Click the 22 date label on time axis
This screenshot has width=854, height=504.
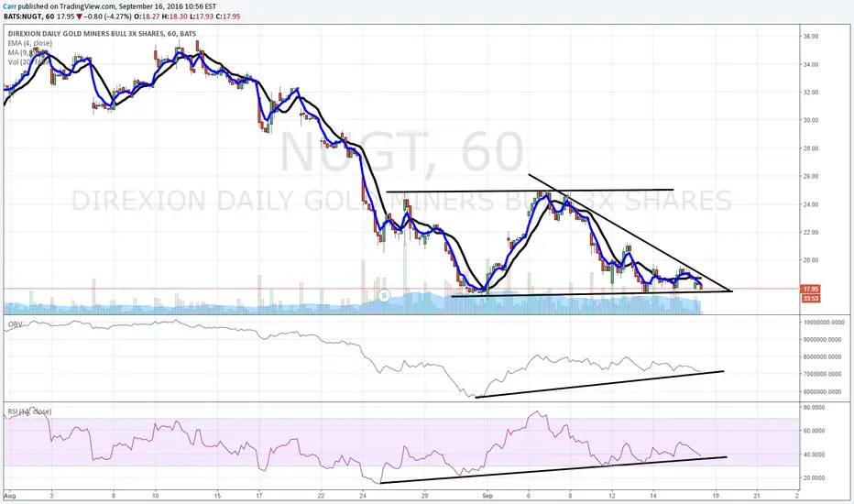[321, 496]
